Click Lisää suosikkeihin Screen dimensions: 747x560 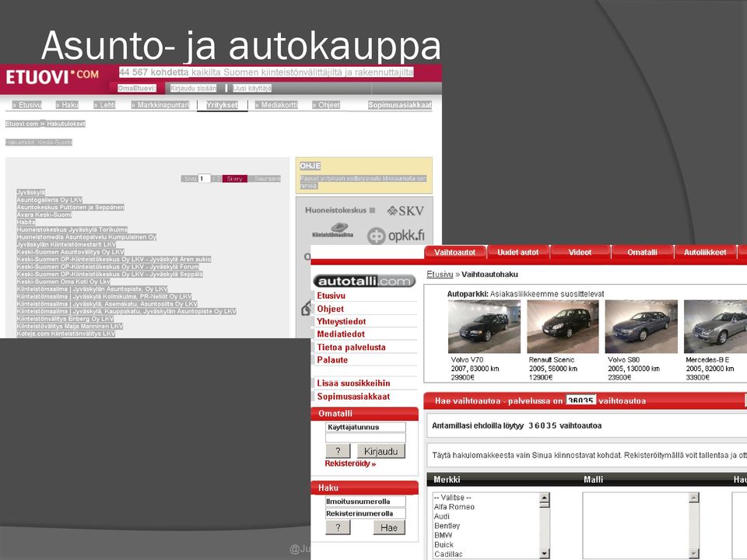pyautogui.click(x=353, y=383)
